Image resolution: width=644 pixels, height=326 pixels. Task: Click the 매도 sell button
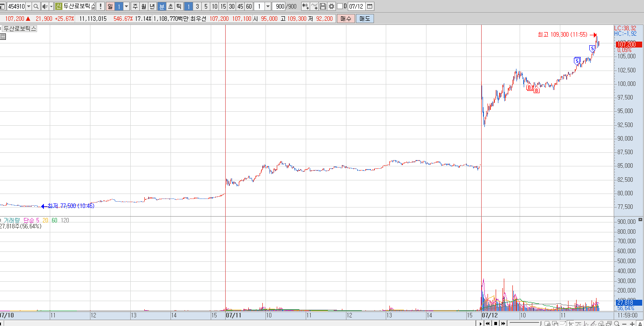[x=365, y=19]
